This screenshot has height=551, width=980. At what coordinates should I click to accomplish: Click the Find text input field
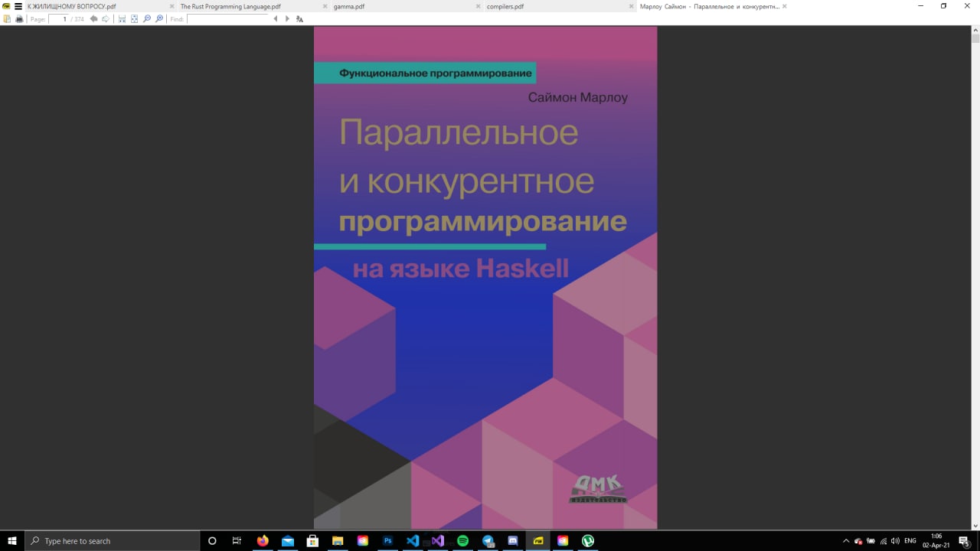[x=228, y=19]
